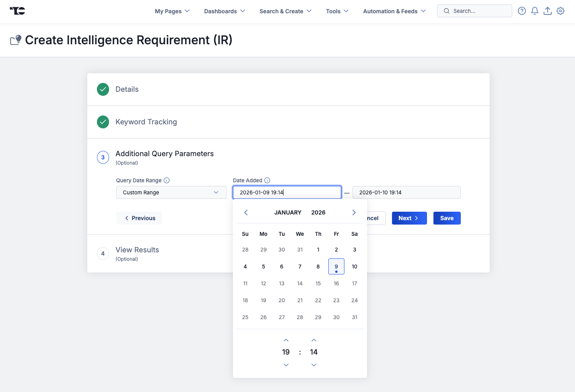This screenshot has width=575, height=392.
Task: Click the export/share arrow icon
Action: 547,11
